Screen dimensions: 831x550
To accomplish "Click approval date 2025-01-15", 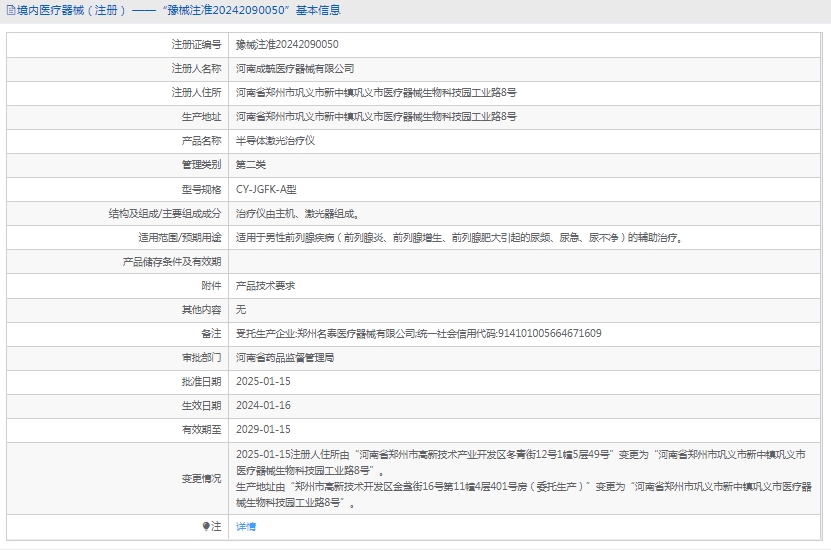I will coord(263,381).
